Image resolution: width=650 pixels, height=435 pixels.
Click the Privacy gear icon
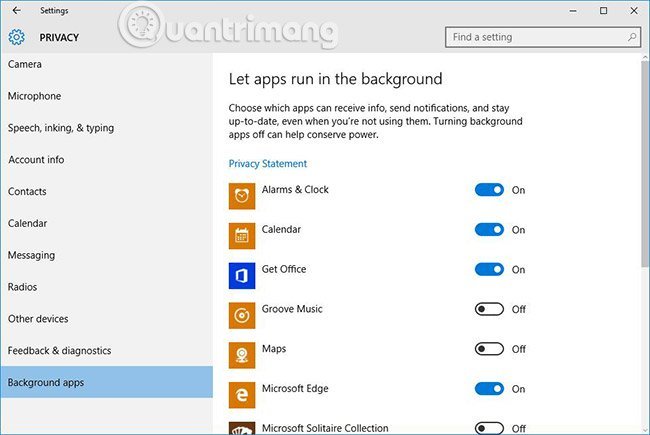click(x=16, y=38)
